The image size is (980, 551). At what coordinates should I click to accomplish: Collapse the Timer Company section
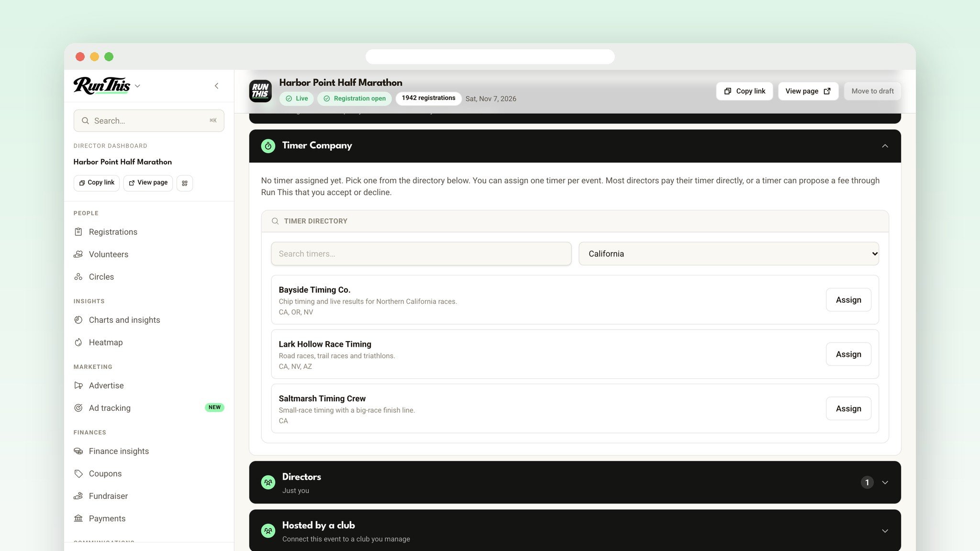click(885, 146)
